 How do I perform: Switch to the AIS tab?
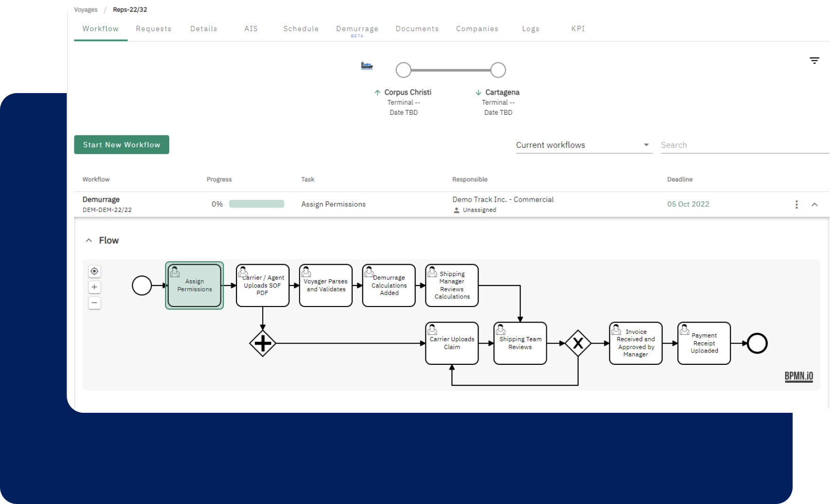tap(251, 29)
